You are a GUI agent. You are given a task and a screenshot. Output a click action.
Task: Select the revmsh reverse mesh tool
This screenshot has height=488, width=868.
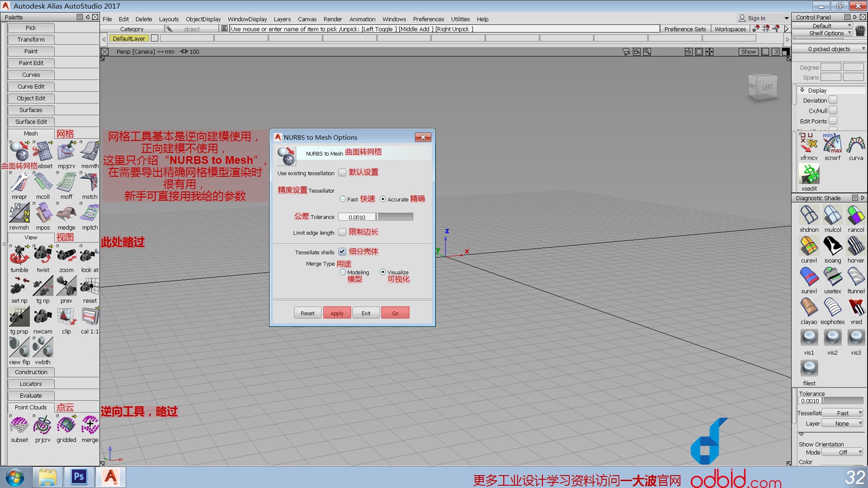tap(19, 213)
